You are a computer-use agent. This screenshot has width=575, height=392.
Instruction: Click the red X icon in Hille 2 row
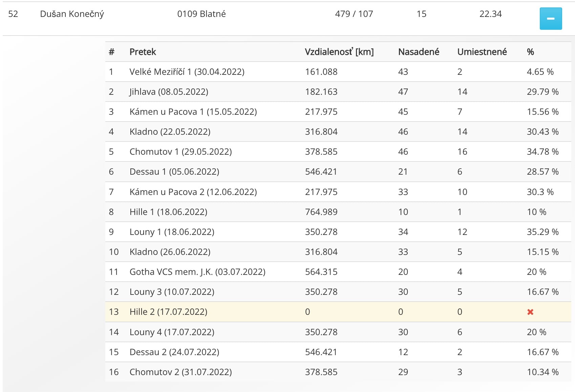(x=530, y=312)
